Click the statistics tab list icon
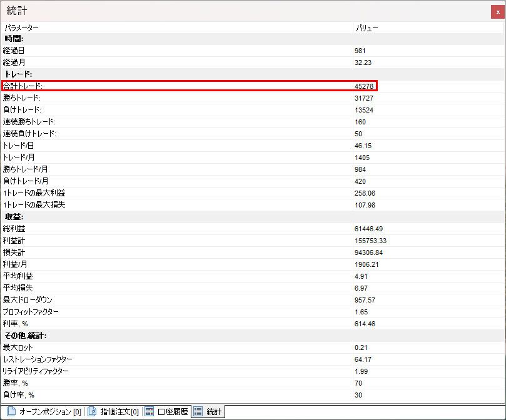The image size is (506, 420). [198, 411]
